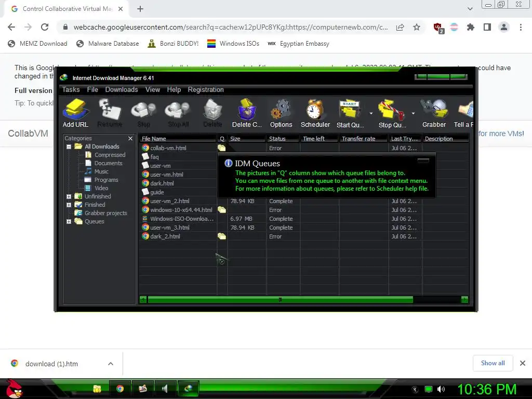Click the volume icon in system tray

pyautogui.click(x=441, y=389)
